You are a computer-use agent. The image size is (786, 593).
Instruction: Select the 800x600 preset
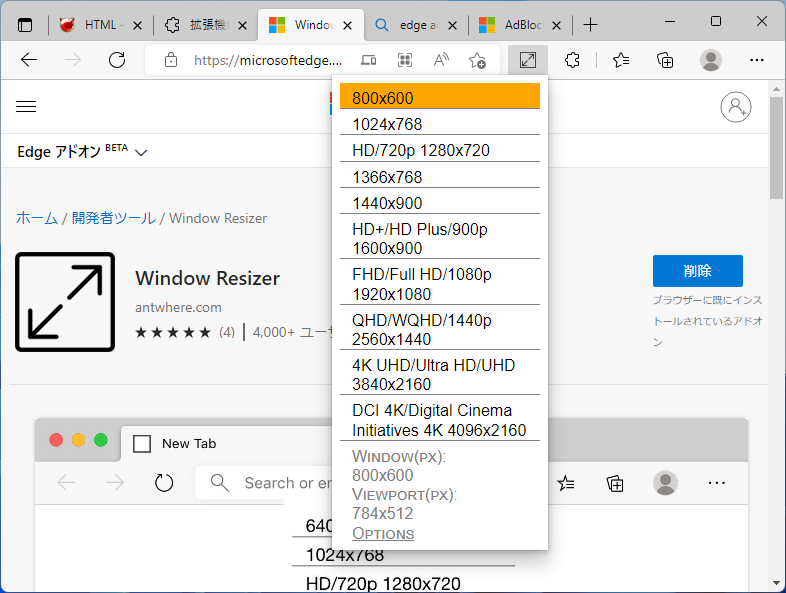440,96
